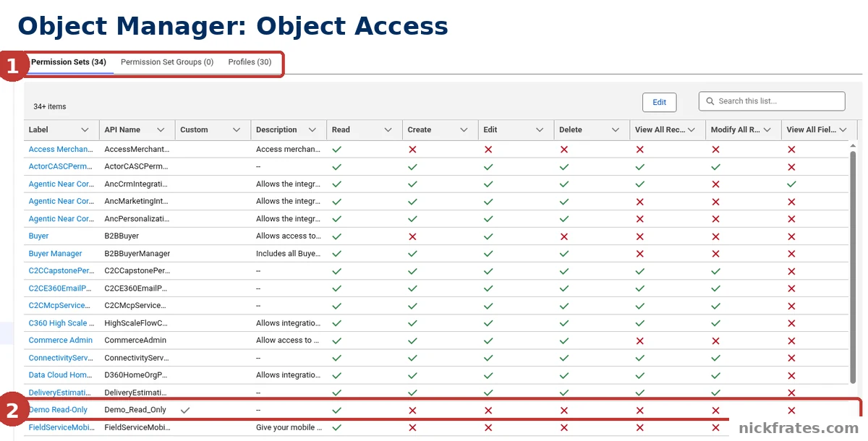Click Modify All Records X in AncMarketingInt row
The image size is (868, 441).
pos(715,202)
